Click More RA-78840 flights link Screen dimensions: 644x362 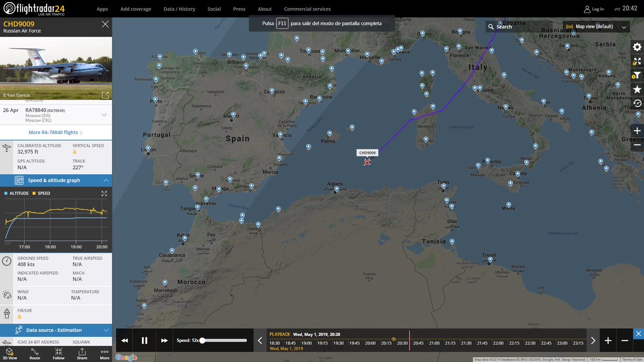(x=56, y=132)
